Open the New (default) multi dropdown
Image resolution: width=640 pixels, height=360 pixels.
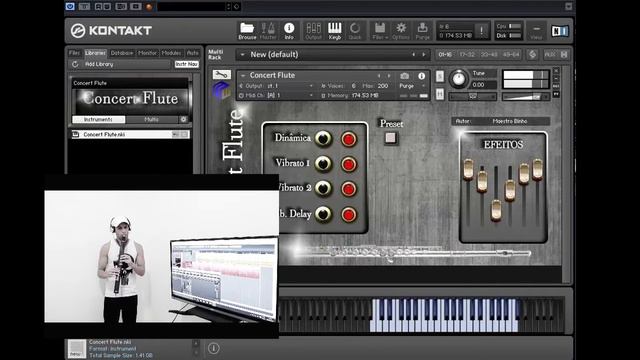(x=242, y=55)
